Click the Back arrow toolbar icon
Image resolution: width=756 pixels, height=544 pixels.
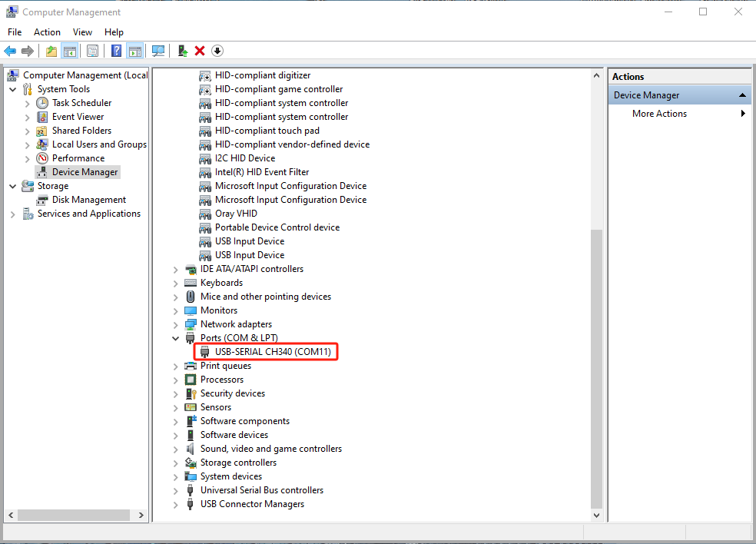point(10,51)
